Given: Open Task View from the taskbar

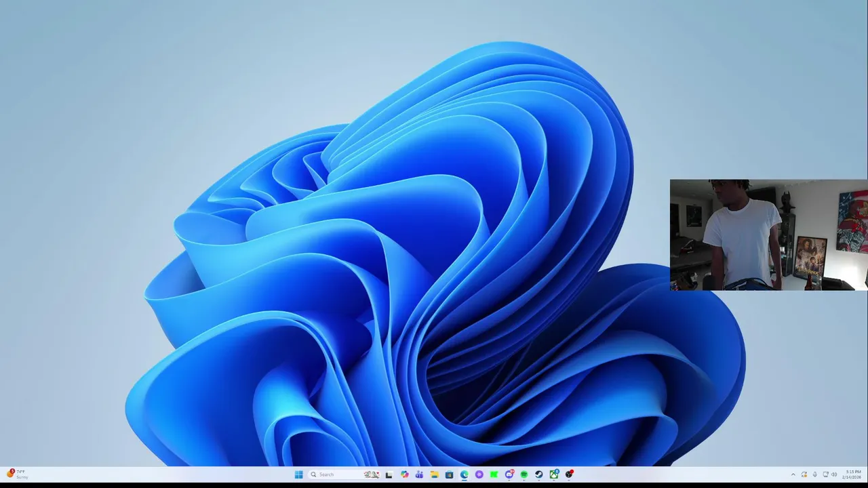Looking at the screenshot, I should pos(389,474).
